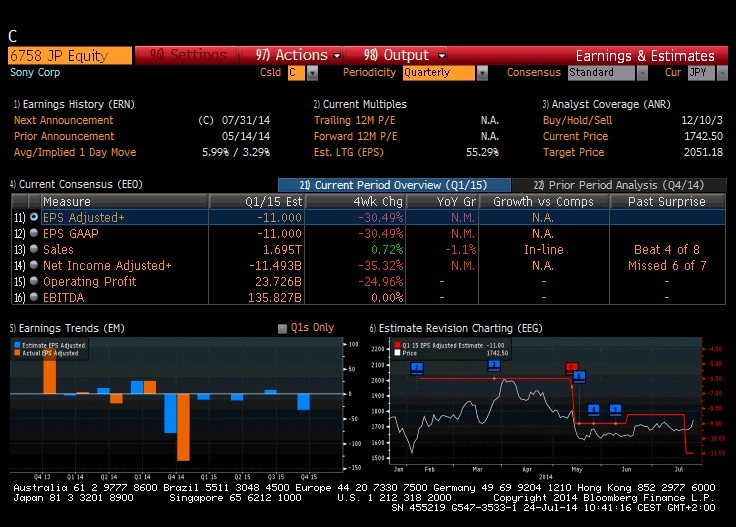This screenshot has width=736, height=527.
Task: Open 6) Estimate Revision Charting (EEG) section
Action: [456, 328]
